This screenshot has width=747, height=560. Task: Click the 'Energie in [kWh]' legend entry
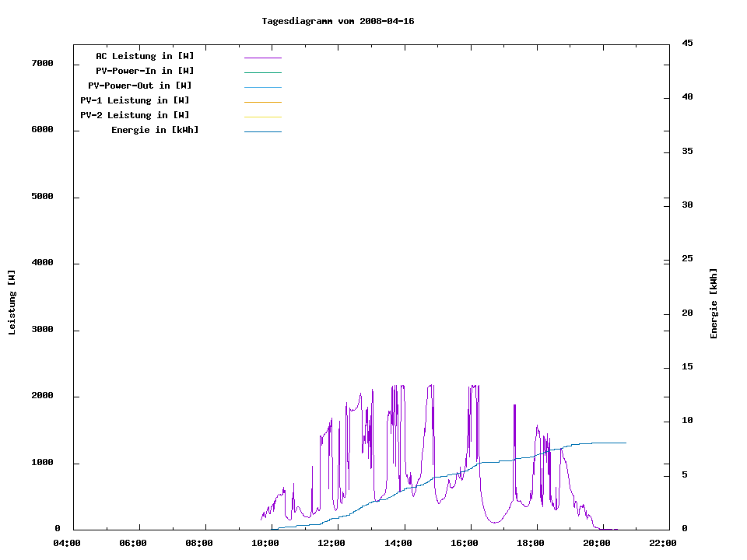155,130
